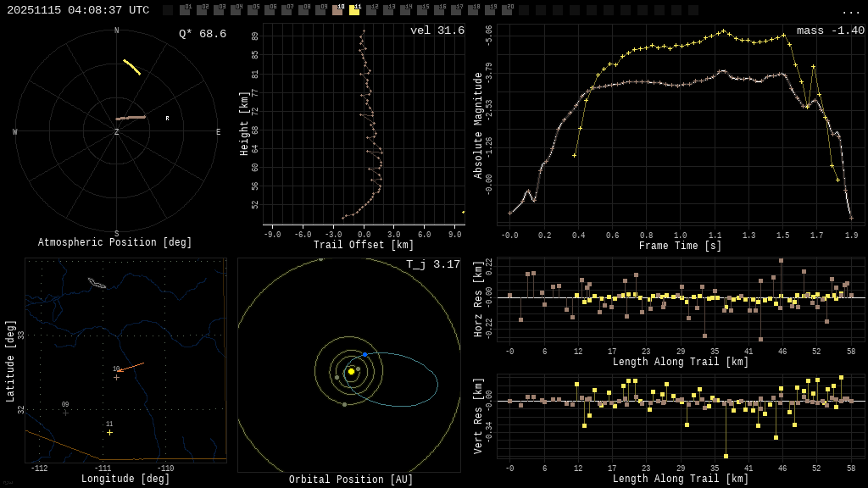Select the orange meteor track arrow on map
Viewport: 868px width, 488px height.
pos(131,367)
